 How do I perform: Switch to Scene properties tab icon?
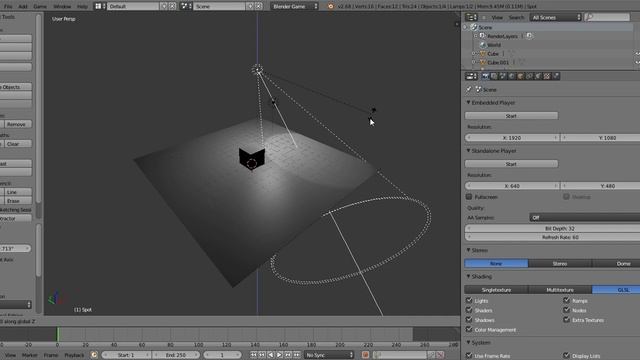[x=503, y=76]
